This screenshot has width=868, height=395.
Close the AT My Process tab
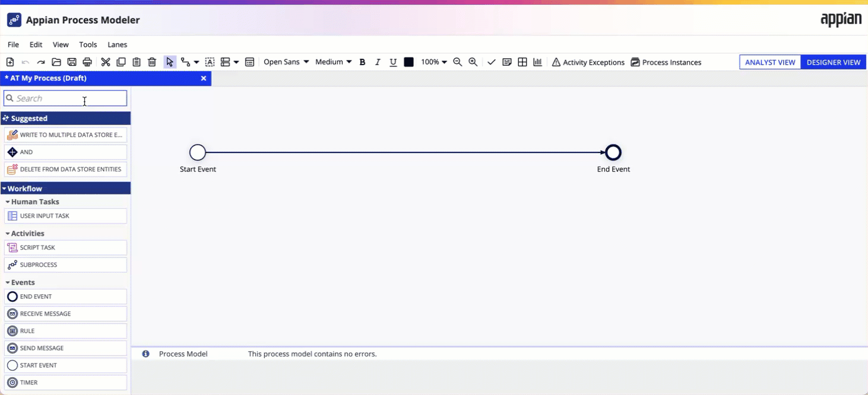point(204,78)
